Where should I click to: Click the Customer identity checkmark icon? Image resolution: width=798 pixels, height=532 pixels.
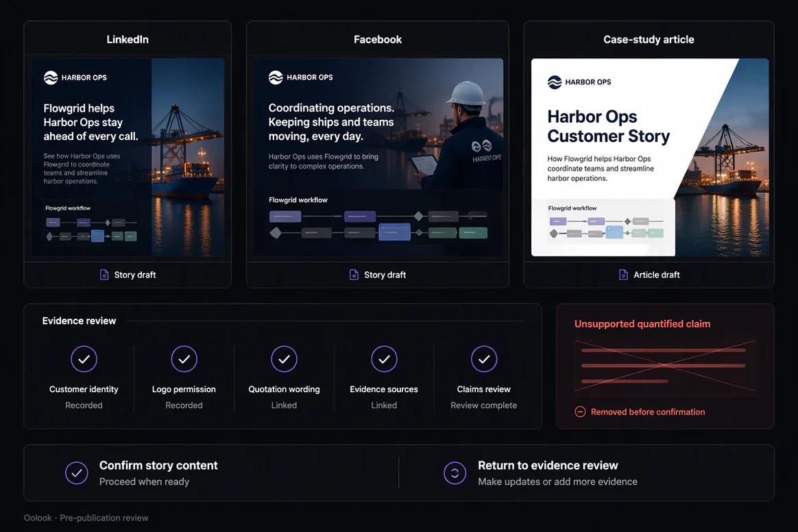pos(84,359)
